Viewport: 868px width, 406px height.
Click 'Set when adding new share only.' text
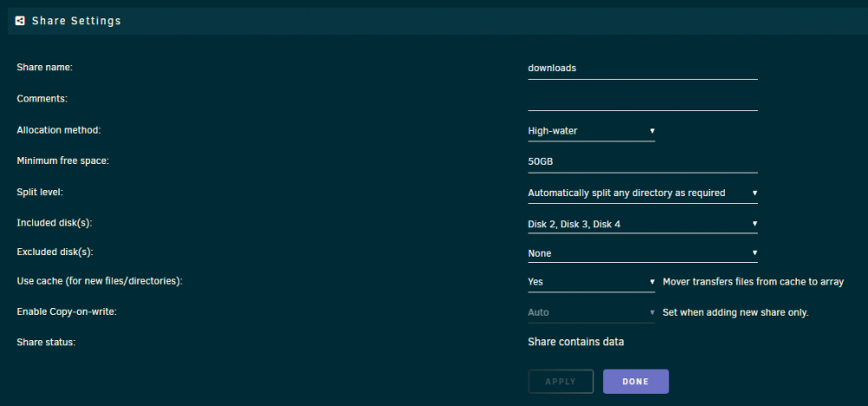coord(736,312)
